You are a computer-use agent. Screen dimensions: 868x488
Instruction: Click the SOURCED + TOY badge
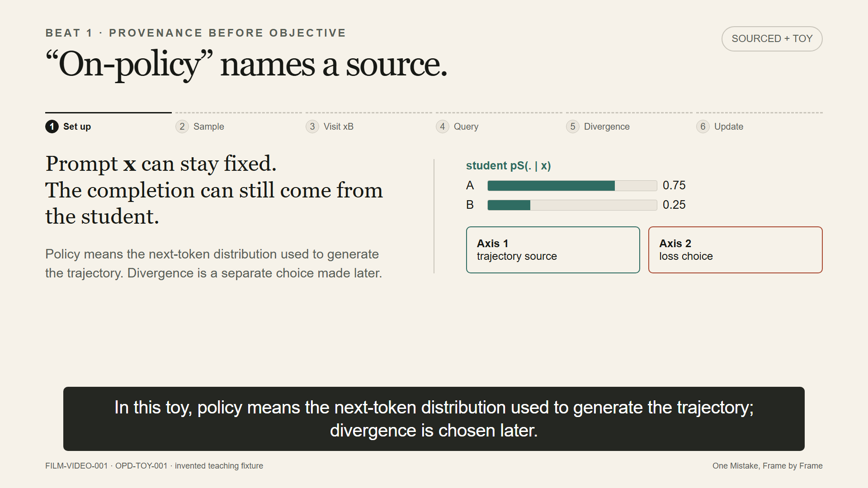pyautogui.click(x=772, y=39)
